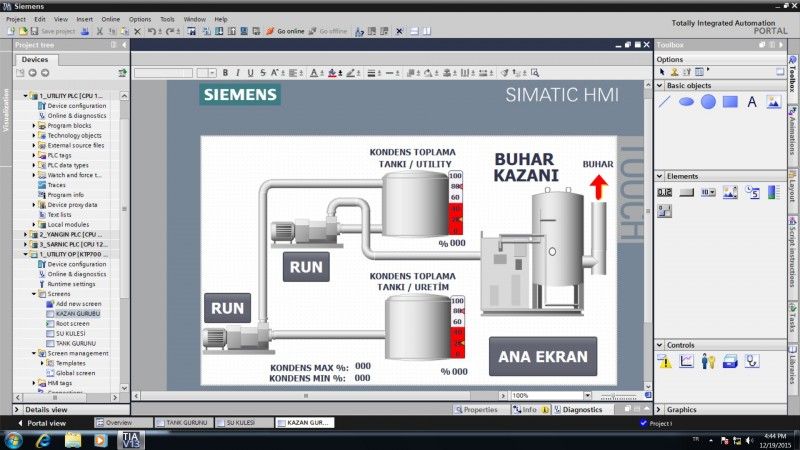Select the Ellipse basic object
Image resolution: width=800 pixels, height=450 pixels.
pyautogui.click(x=686, y=102)
